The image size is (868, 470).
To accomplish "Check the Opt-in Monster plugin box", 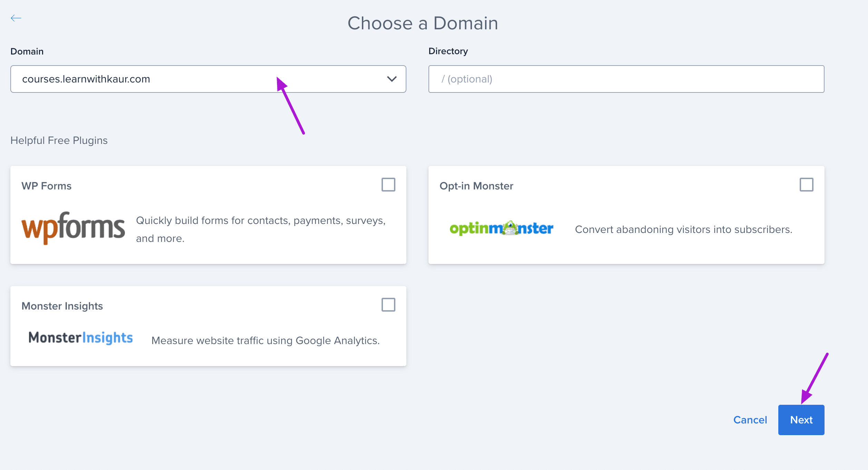I will click(806, 185).
